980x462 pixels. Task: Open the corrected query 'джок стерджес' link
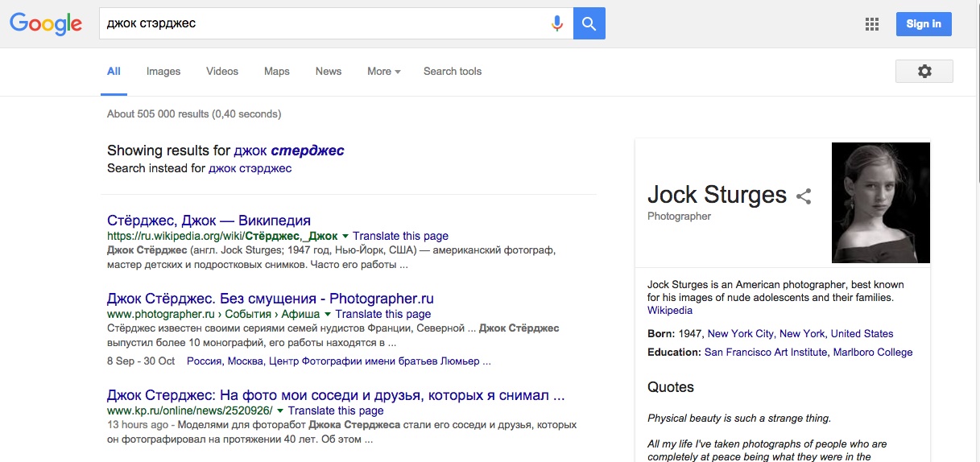289,151
